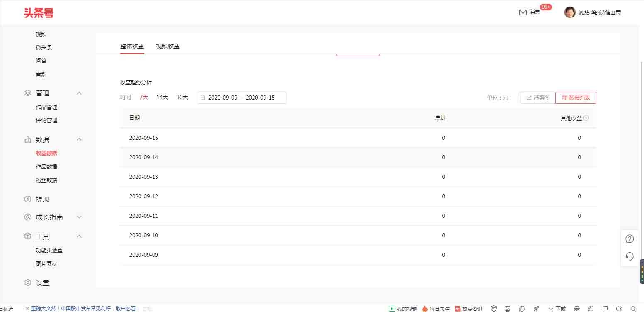Image resolution: width=644 pixels, height=312 pixels.
Task: Click the 日期 column header
Action: [134, 118]
